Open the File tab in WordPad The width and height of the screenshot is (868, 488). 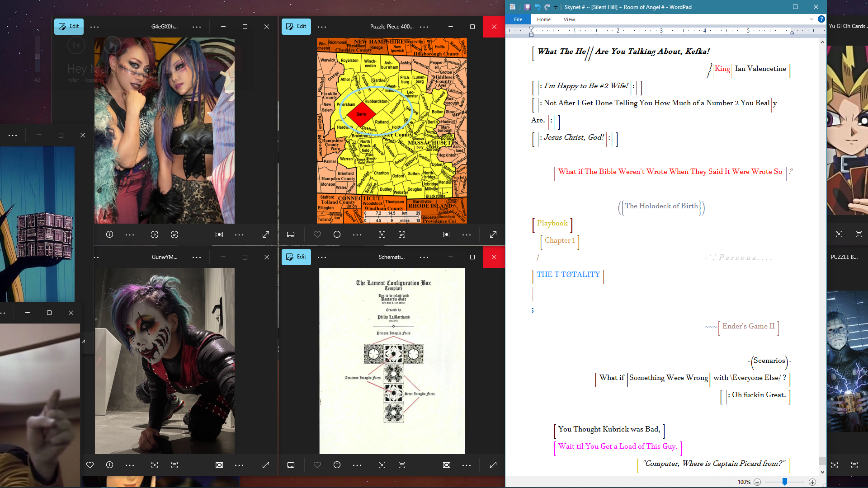click(x=518, y=19)
